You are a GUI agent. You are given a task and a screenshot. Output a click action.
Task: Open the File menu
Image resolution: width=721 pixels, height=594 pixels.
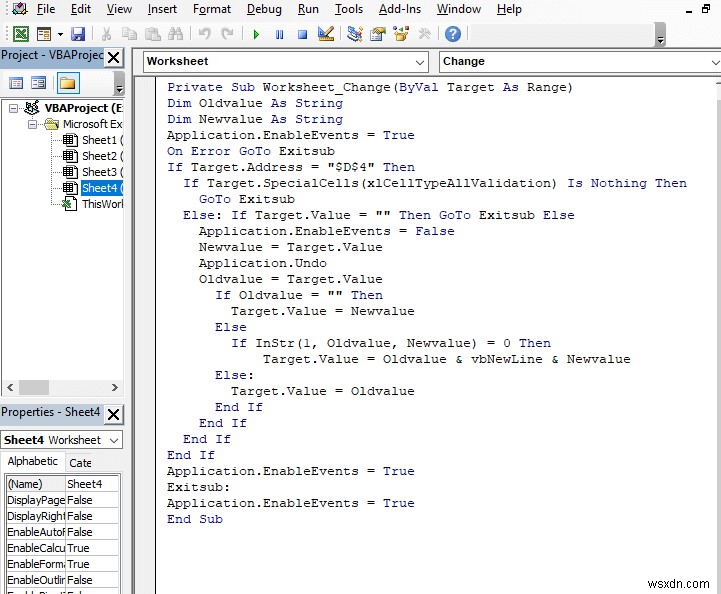[x=46, y=9]
